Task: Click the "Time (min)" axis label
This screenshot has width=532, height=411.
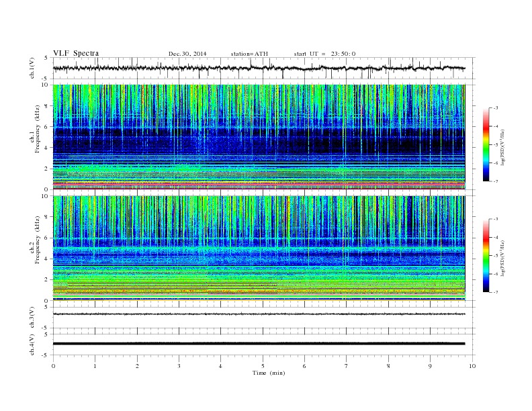Action: [269, 373]
